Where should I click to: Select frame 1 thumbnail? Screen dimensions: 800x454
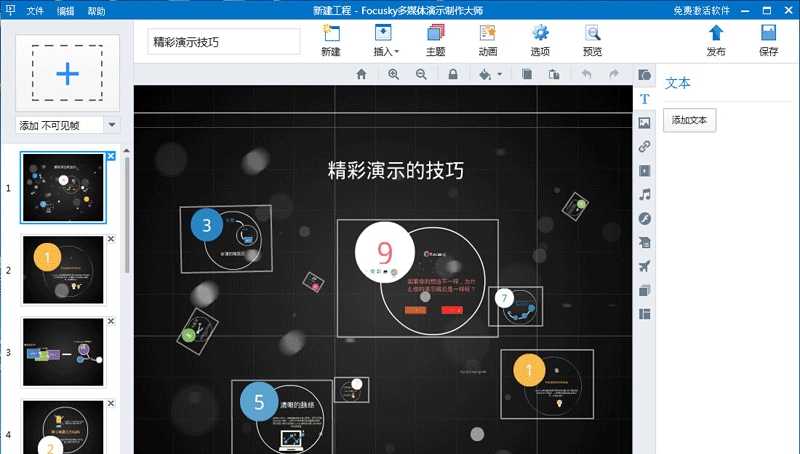pyautogui.click(x=63, y=188)
